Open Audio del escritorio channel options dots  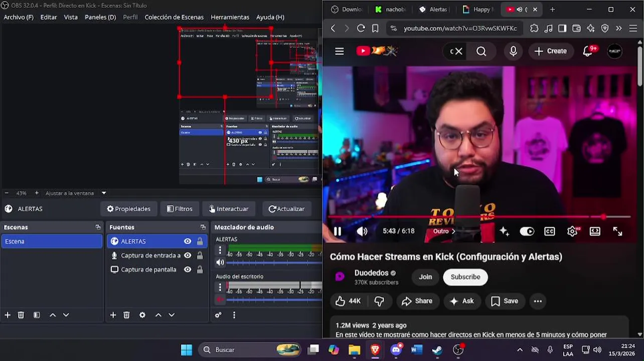coord(220,287)
